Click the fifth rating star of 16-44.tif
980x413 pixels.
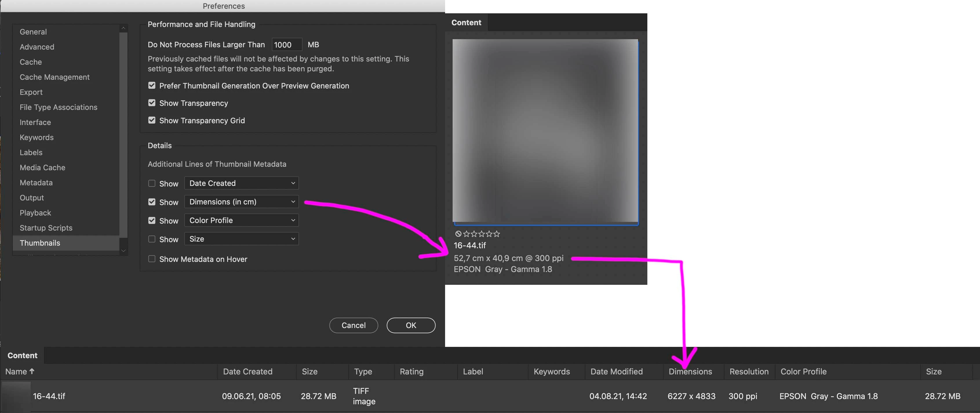coord(496,234)
